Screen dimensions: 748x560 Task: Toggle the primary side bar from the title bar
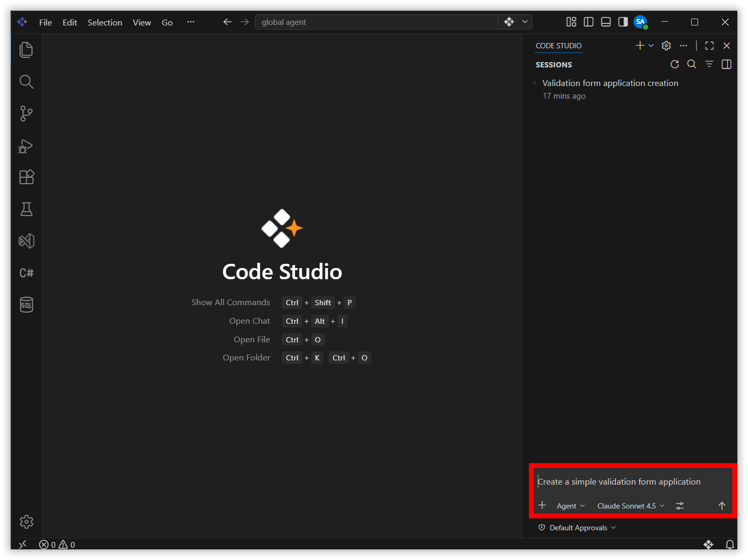tap(589, 22)
